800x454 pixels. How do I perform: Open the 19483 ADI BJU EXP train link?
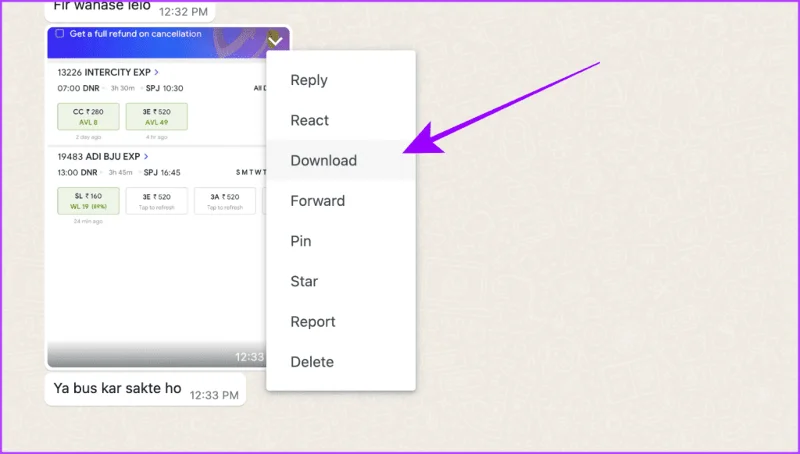click(103, 157)
